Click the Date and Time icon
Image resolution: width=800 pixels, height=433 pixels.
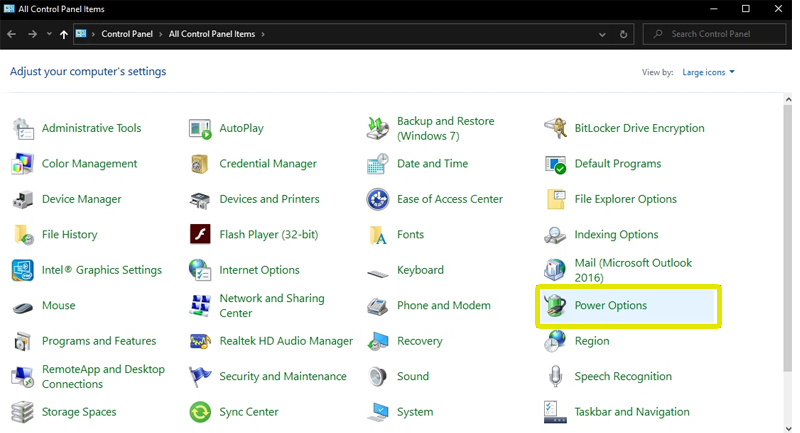378,164
